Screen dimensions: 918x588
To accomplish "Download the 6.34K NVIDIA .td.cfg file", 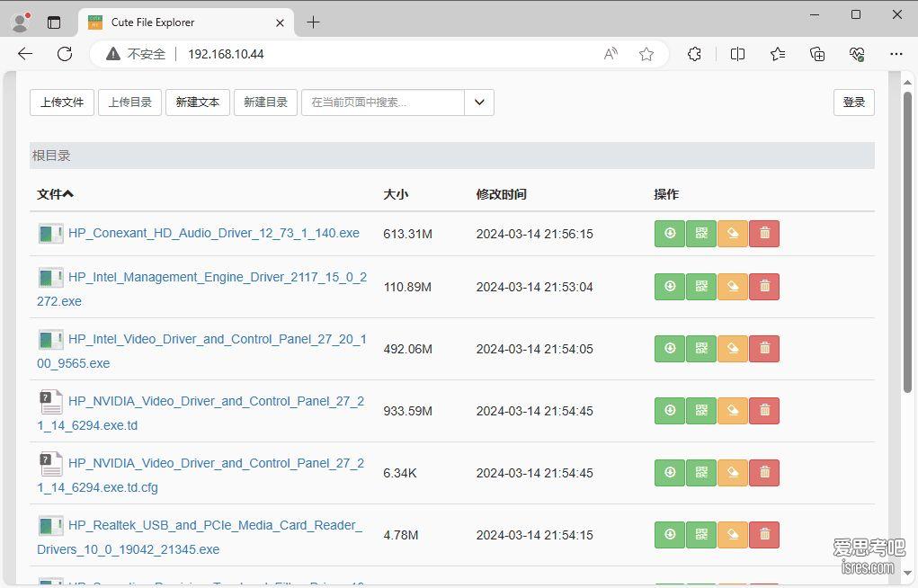I will coord(670,473).
